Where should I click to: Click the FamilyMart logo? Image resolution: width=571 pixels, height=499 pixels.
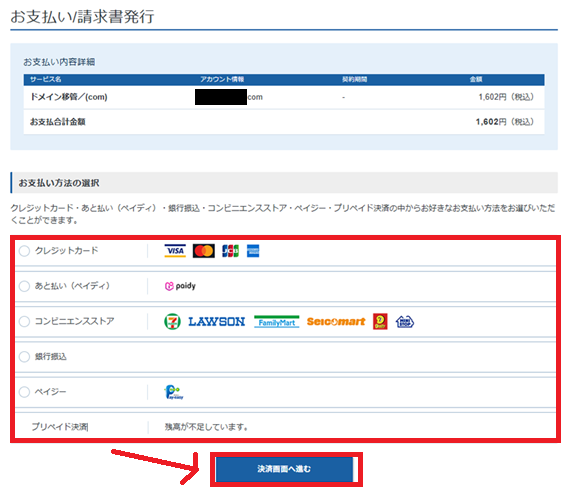tap(277, 322)
